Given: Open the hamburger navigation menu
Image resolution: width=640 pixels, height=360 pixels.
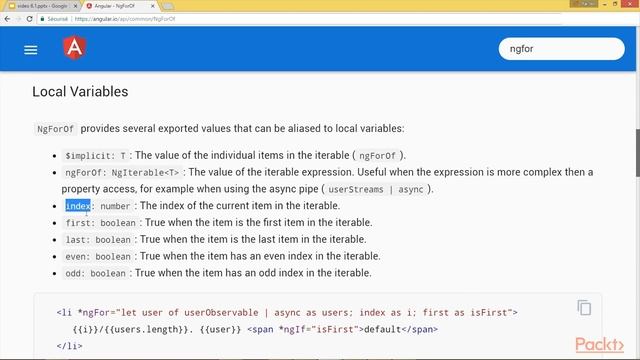Looking at the screenshot, I should tap(31, 50).
